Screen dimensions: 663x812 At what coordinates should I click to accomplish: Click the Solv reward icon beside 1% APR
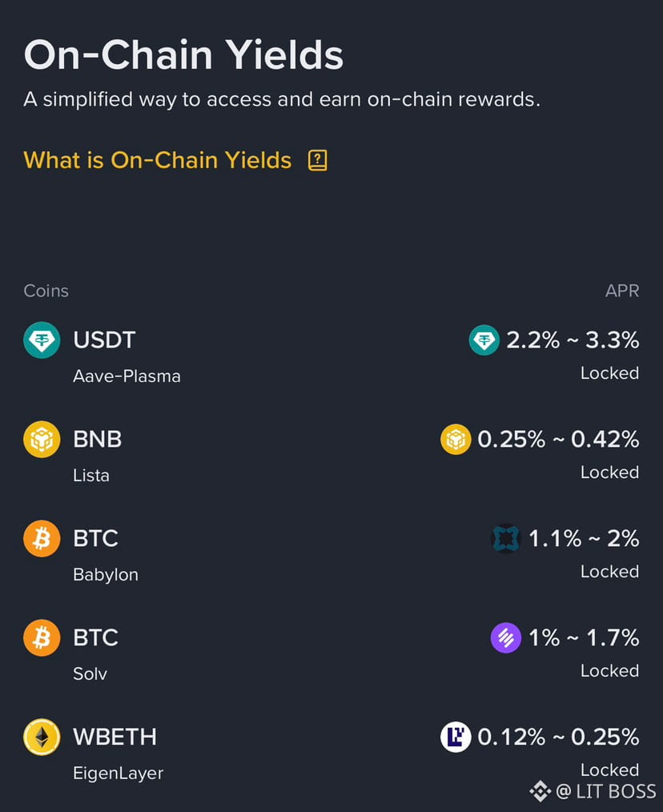tap(505, 638)
